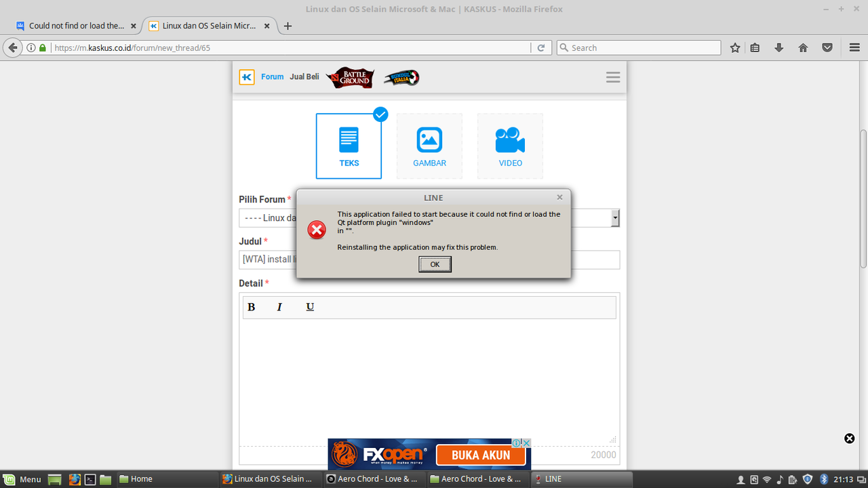
Task: Launch Terminal from the taskbar launcher
Action: tap(90, 479)
